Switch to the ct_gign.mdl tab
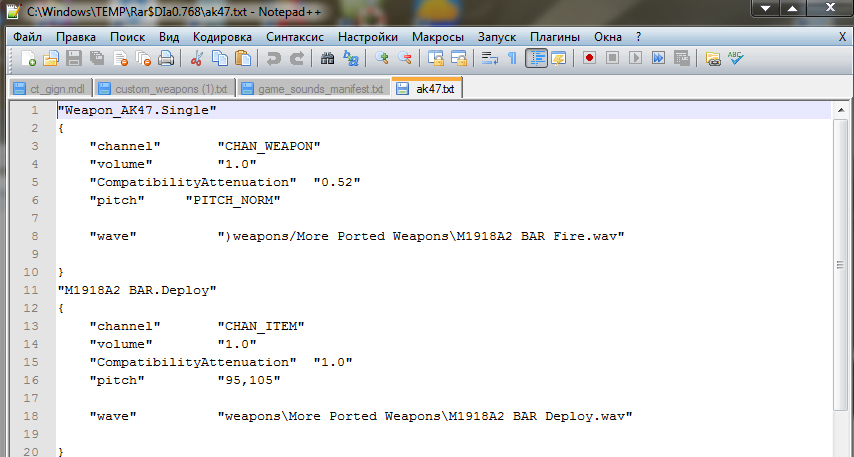This screenshot has width=854, height=457. [x=51, y=89]
